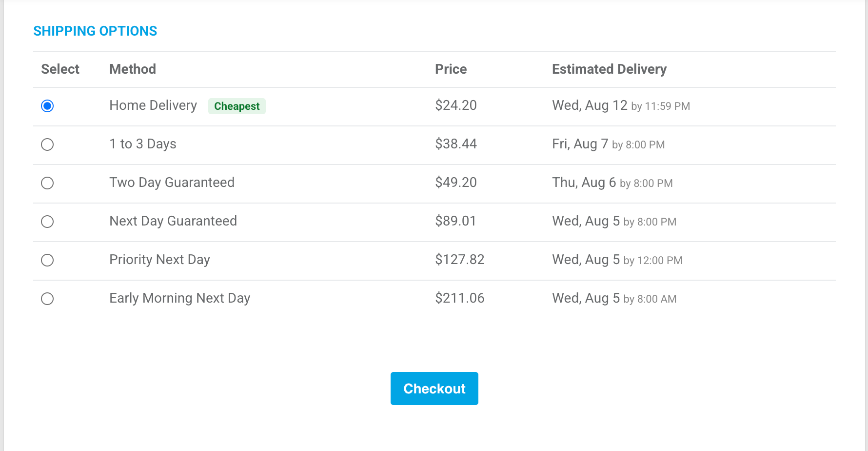Click the $24.20 price for Home Delivery
The height and width of the screenshot is (451, 868).
tap(456, 105)
